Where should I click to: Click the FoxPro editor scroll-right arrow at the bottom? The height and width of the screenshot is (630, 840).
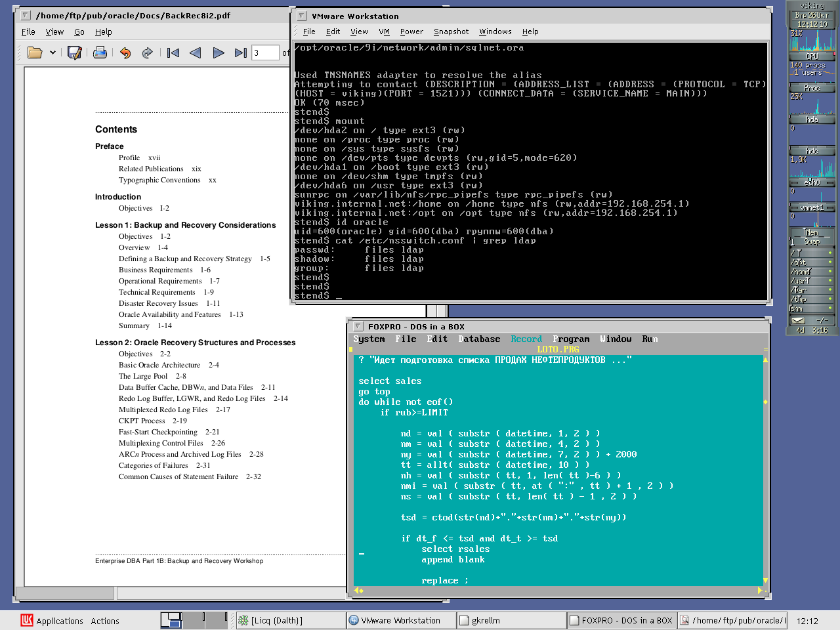tap(760, 591)
